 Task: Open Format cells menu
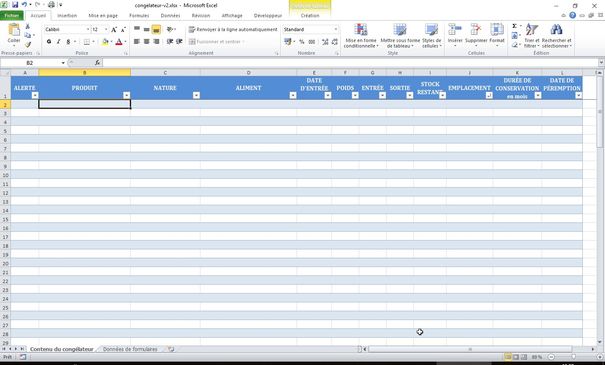[x=497, y=35]
